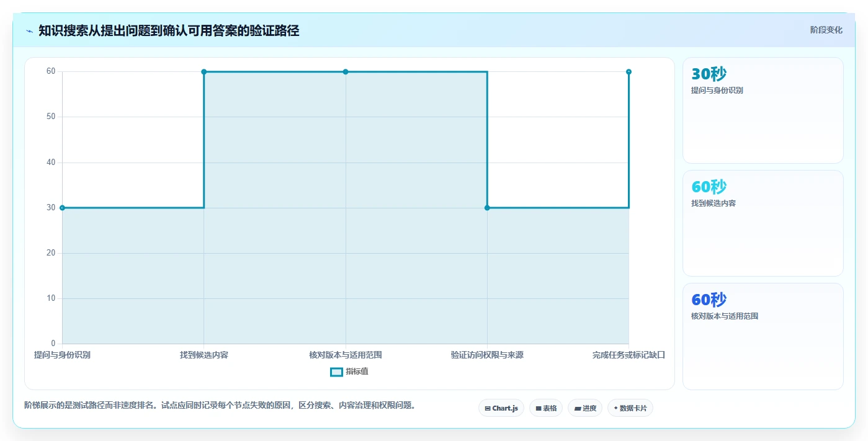This screenshot has height=441, width=868.
Task: Click the data point above 找到候选内容
Action: 204,72
